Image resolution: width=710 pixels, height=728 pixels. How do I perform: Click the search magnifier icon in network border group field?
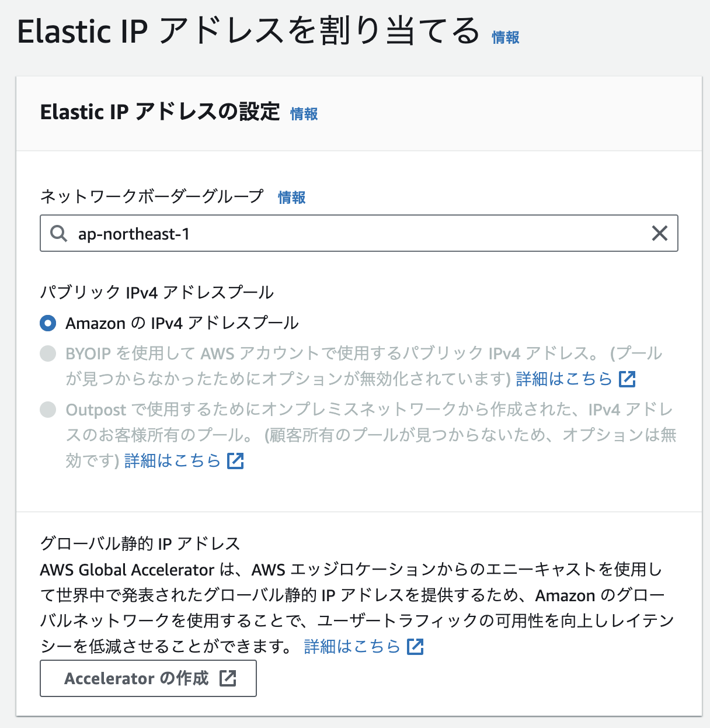pos(58,233)
